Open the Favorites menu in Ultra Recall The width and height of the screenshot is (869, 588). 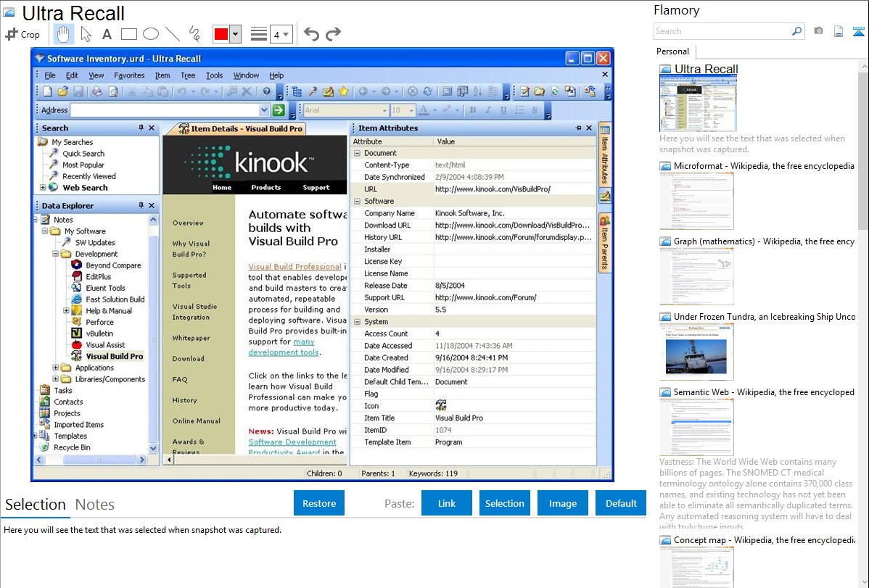coord(129,75)
